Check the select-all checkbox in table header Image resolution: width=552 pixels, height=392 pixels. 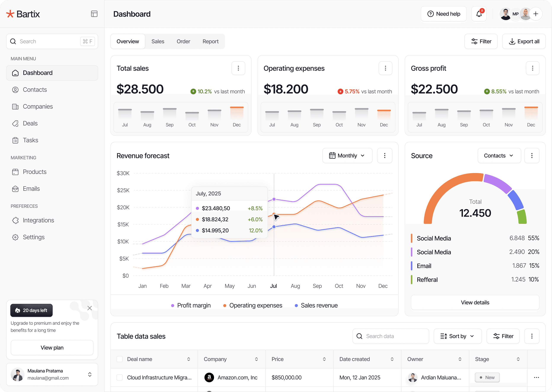[x=120, y=359]
